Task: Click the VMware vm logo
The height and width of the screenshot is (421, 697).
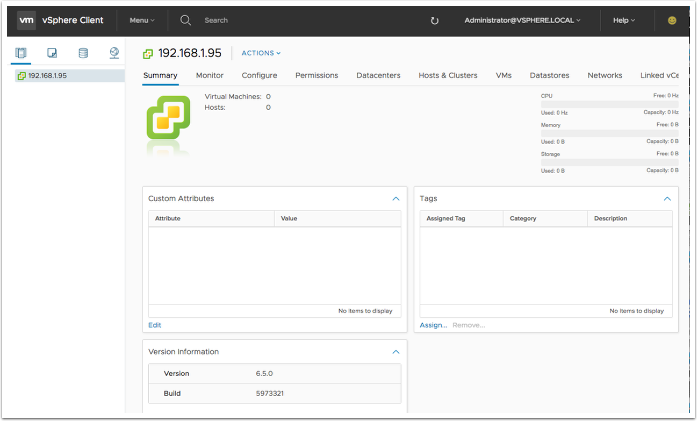Action: 27,20
